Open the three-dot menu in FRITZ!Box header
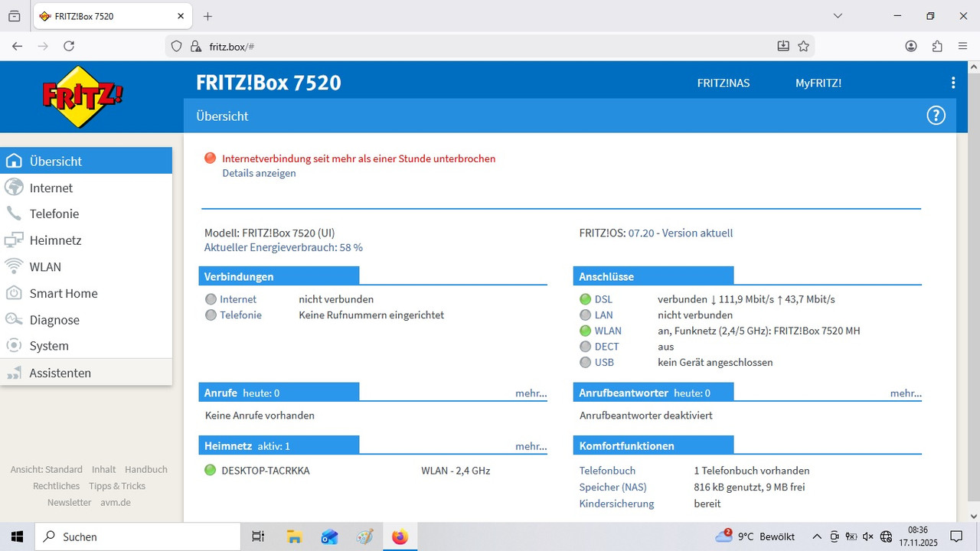 pyautogui.click(x=952, y=83)
